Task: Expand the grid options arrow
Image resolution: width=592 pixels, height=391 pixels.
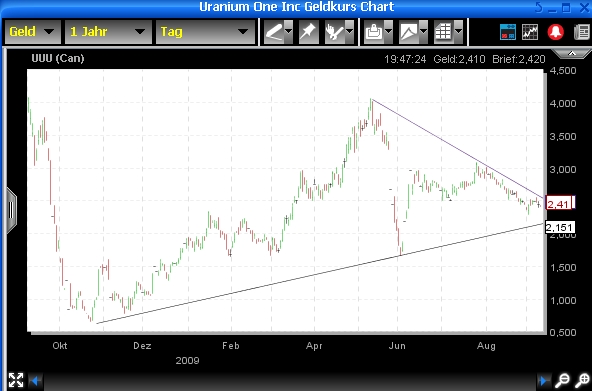Action: pos(458,32)
